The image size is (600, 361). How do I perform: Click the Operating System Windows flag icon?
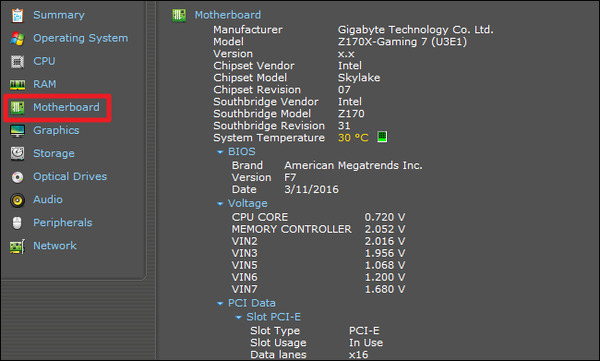pos(17,38)
